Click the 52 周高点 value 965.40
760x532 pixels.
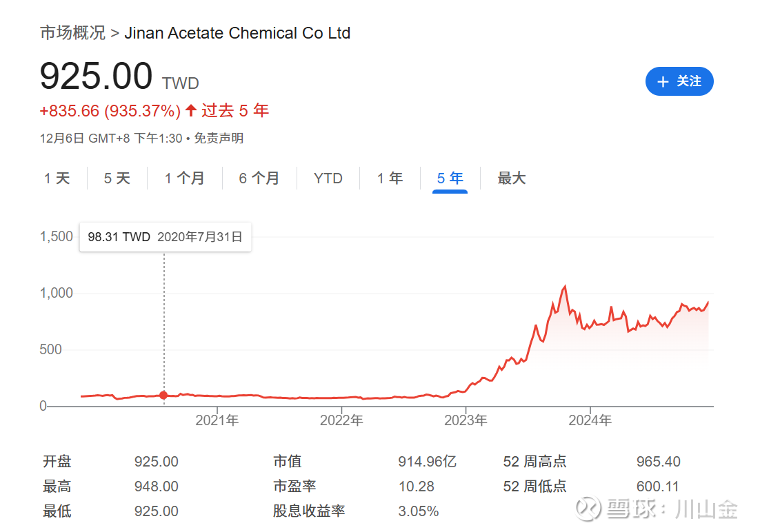pyautogui.click(x=658, y=462)
